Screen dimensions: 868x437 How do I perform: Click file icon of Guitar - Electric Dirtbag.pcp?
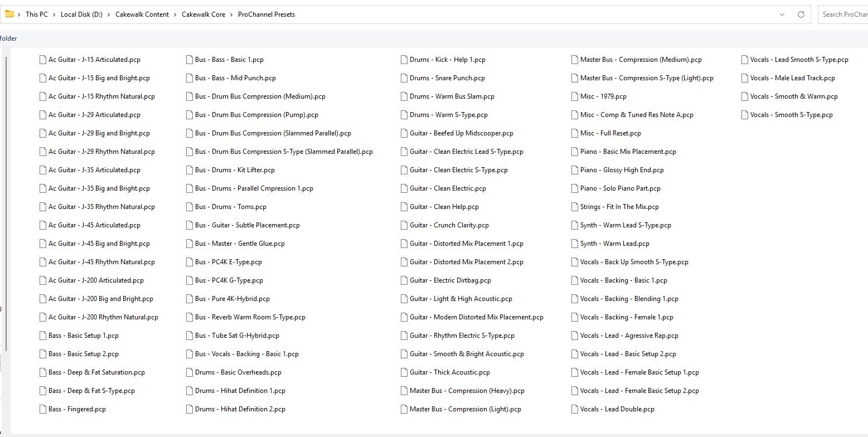(404, 280)
